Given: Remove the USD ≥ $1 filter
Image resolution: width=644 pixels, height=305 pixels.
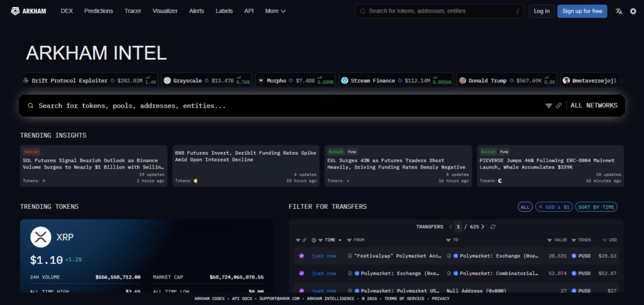Looking at the screenshot, I should [540, 207].
